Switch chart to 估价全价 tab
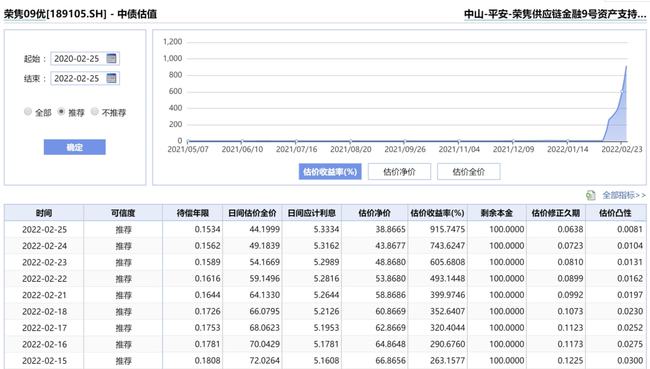Viewport: 650px width, 369px height. point(468,172)
